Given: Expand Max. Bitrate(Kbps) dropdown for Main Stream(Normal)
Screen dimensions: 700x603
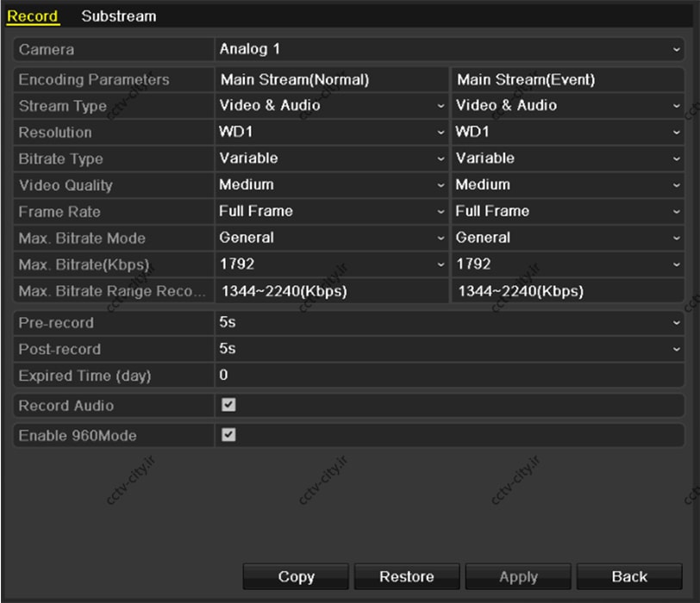Looking at the screenshot, I should (332, 264).
